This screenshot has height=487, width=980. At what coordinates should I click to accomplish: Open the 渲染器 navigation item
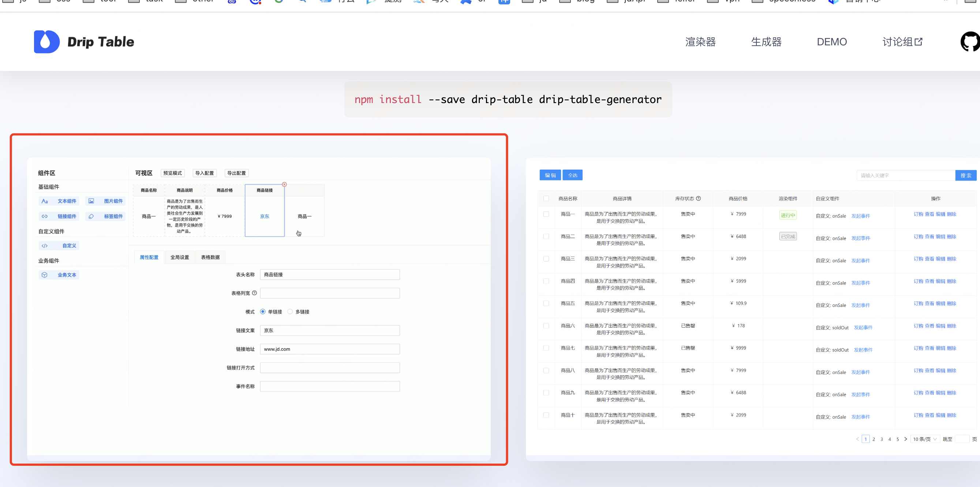pos(700,42)
